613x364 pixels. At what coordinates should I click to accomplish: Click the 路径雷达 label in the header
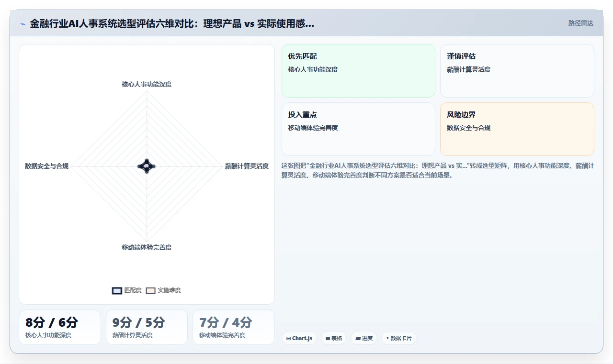(580, 23)
